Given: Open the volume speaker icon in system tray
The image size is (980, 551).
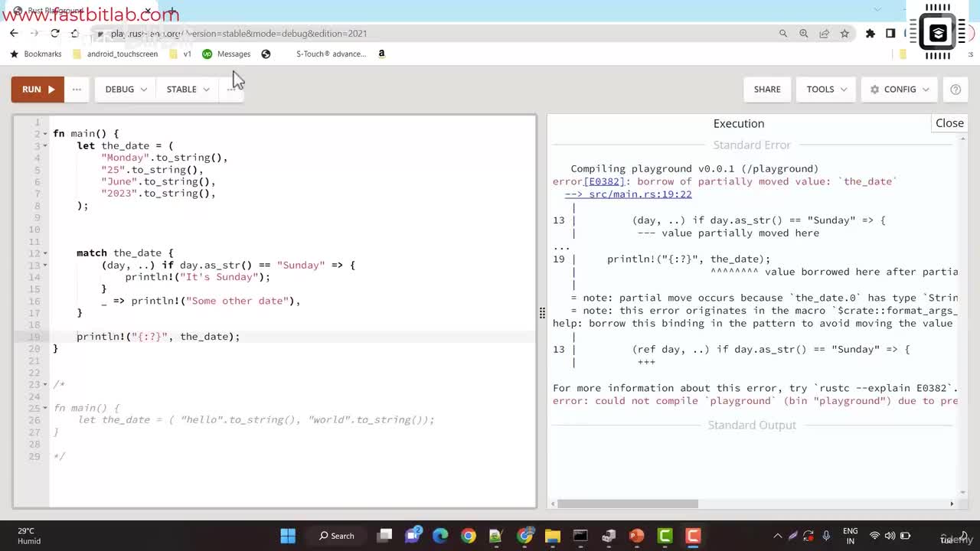Looking at the screenshot, I should click(890, 536).
